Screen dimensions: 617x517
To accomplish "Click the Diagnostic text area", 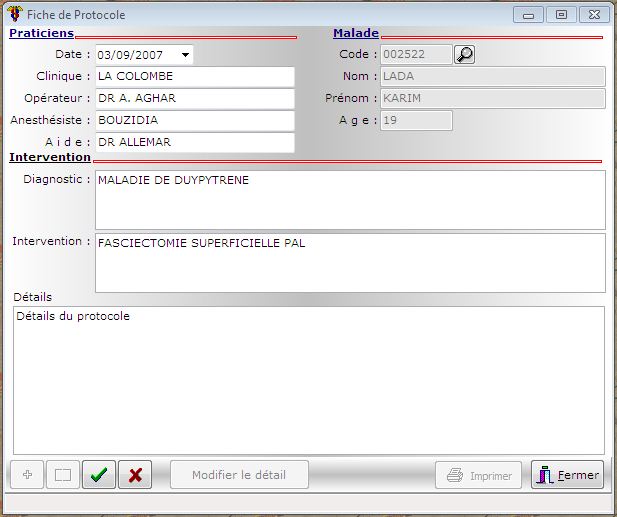I will (350, 200).
